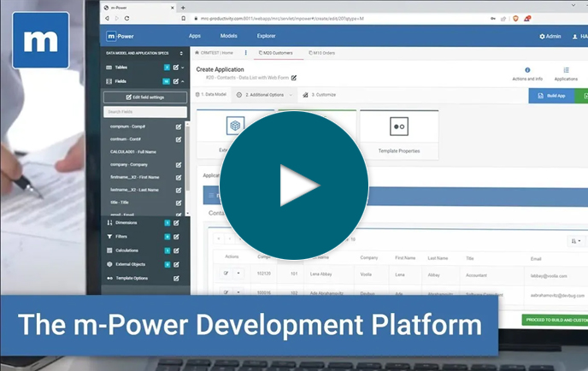Click the password key icon in address bar
The width and height of the screenshot is (588, 371).
click(x=493, y=19)
